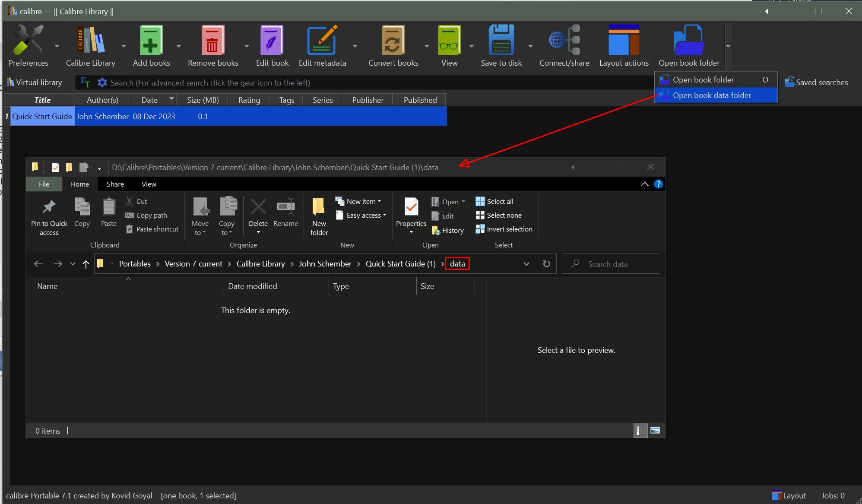This screenshot has height=504, width=862.
Task: Click the Virtual library button
Action: point(35,82)
